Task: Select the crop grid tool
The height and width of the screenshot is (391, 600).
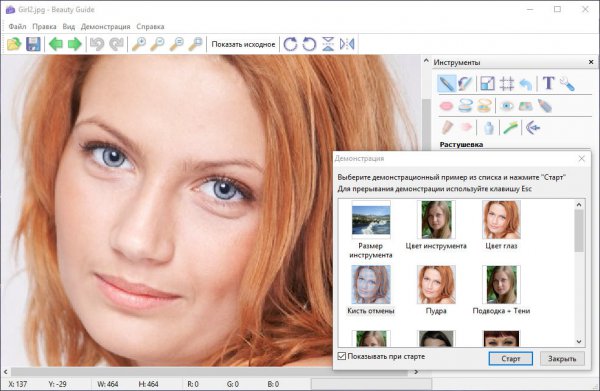Action: [507, 83]
